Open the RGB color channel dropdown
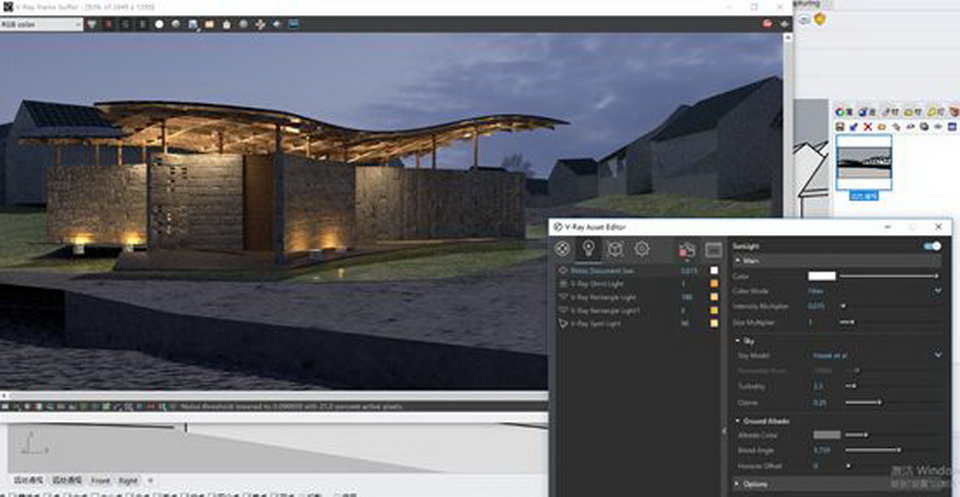Viewport: 960px width, 497px height. [x=42, y=24]
